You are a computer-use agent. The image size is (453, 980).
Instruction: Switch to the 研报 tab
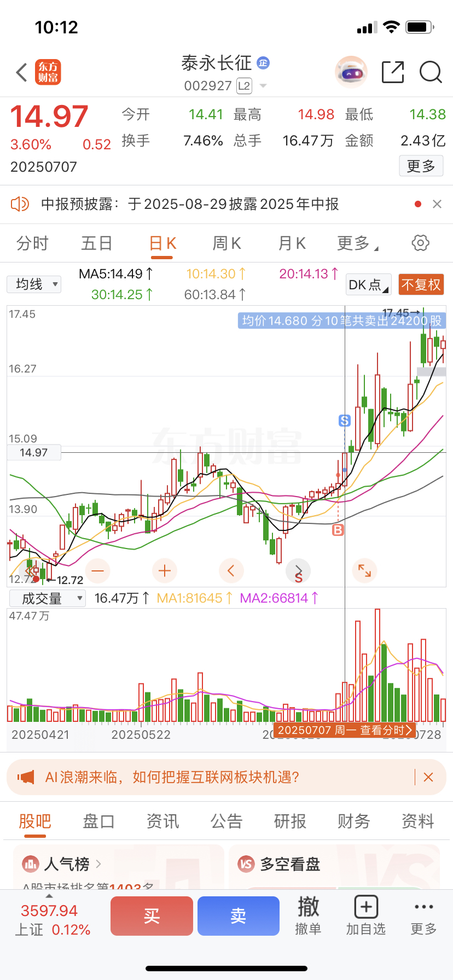pos(290,821)
